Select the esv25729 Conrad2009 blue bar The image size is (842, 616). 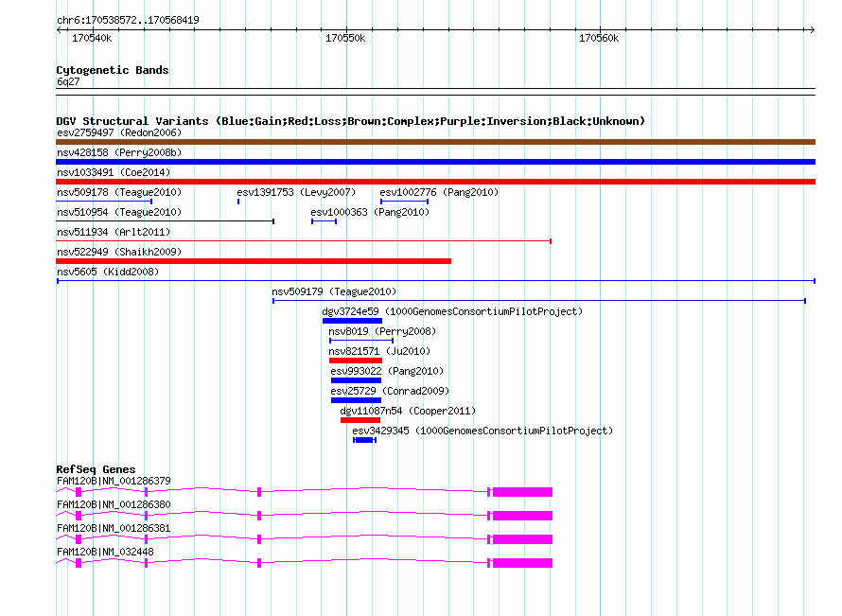(x=356, y=400)
